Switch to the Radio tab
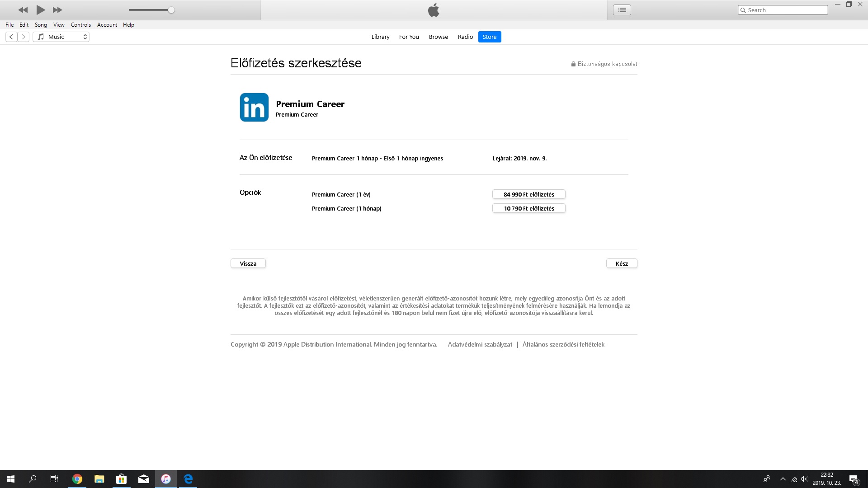Image resolution: width=868 pixels, height=488 pixels. pyautogui.click(x=465, y=37)
